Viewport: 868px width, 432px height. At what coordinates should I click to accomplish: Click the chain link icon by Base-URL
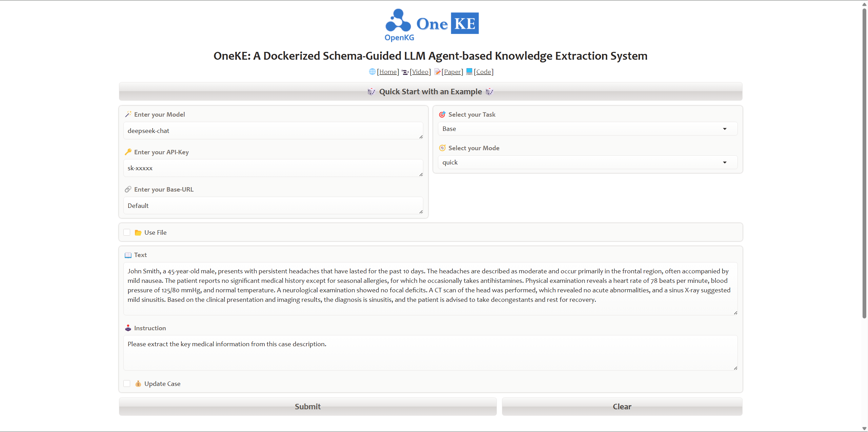[128, 189]
